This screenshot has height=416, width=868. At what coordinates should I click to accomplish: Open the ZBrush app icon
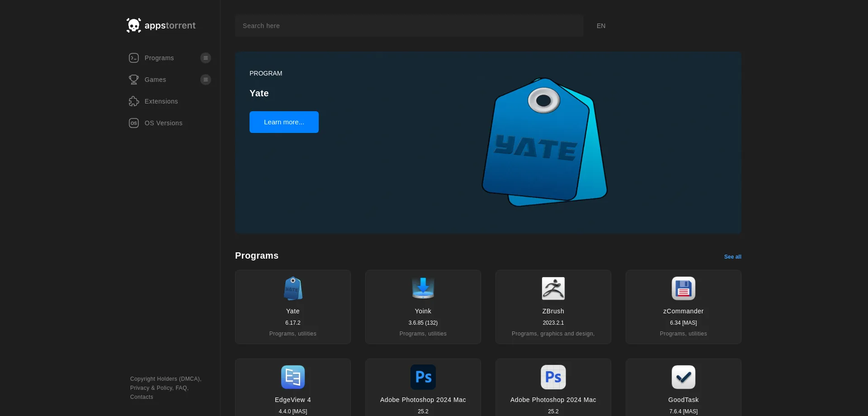coord(553,288)
